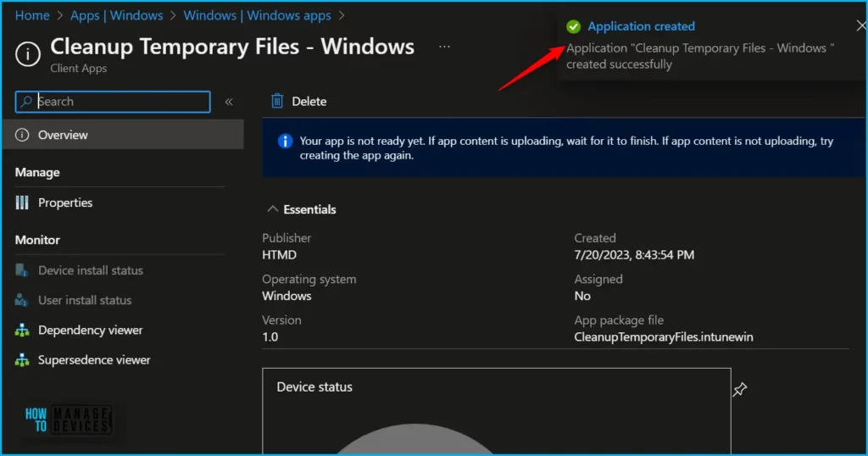Click the Manage section heading
Image resolution: width=868 pixels, height=456 pixels.
click(x=37, y=172)
